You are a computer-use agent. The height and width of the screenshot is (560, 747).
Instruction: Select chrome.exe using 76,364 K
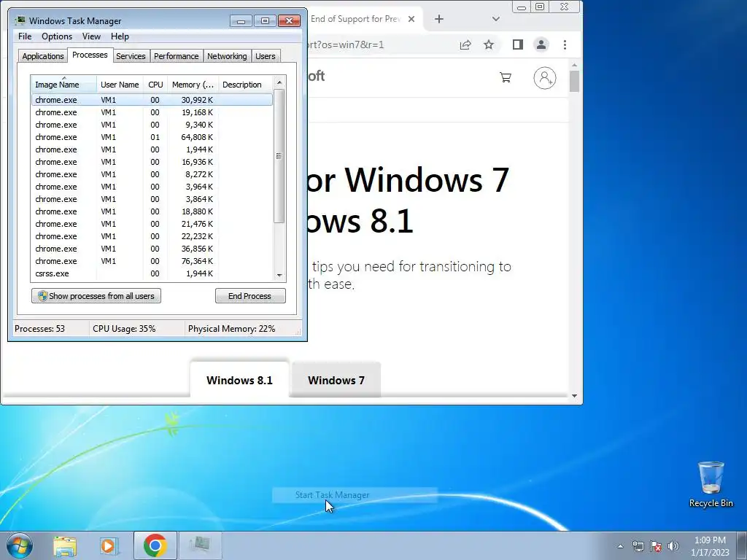152,261
